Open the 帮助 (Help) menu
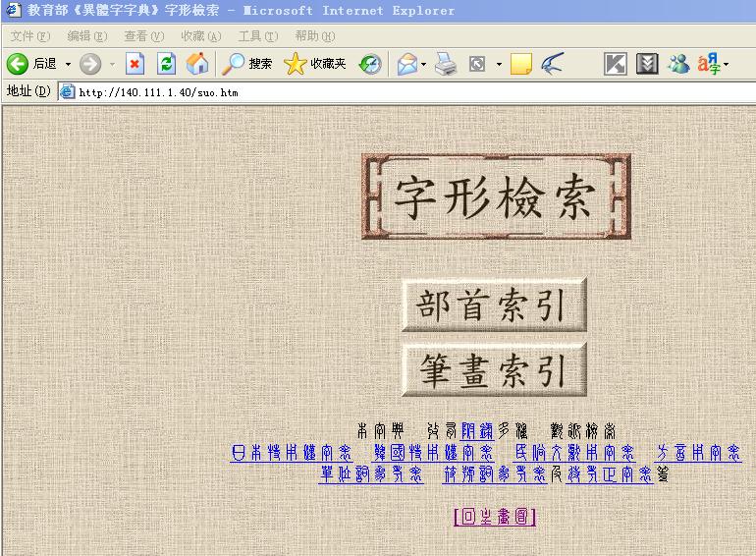Screen dimensions: 756x556 pos(314,36)
